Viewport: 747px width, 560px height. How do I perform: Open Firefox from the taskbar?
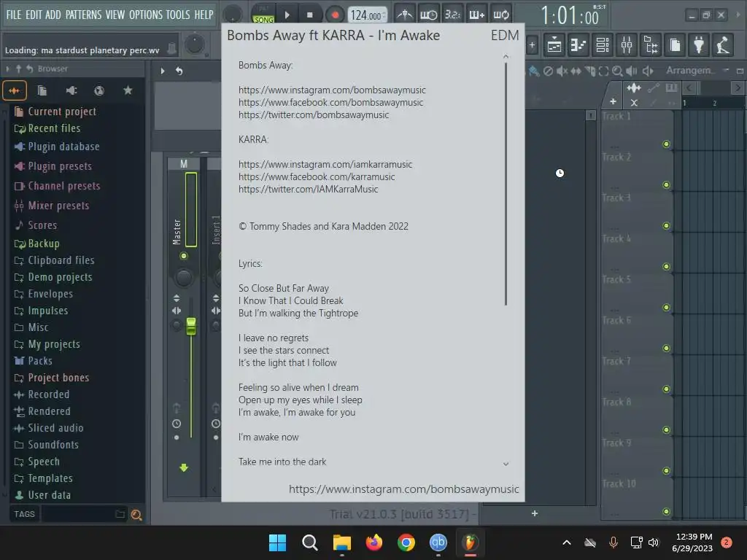[374, 542]
